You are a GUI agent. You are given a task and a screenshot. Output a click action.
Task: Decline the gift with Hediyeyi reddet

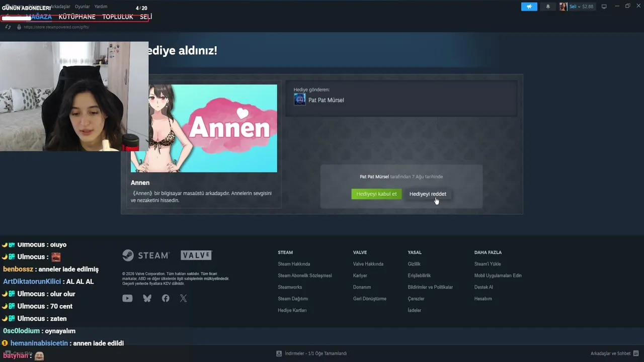coord(428,194)
